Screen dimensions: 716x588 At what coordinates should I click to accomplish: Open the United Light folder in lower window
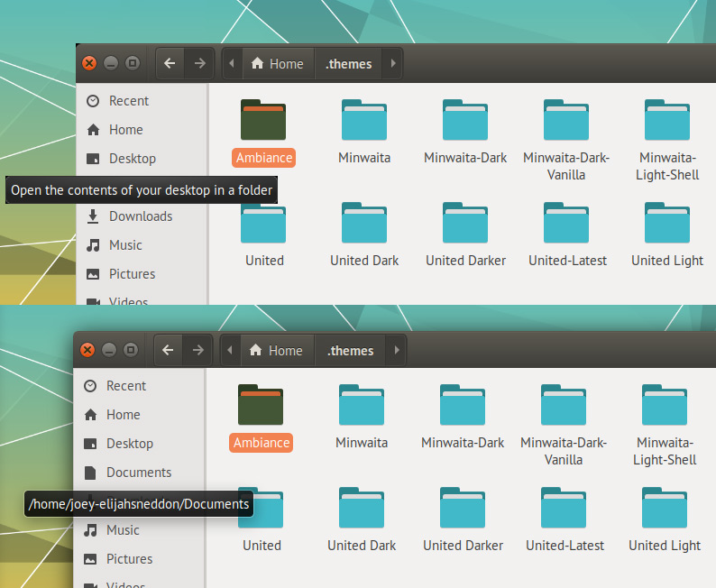[665, 509]
